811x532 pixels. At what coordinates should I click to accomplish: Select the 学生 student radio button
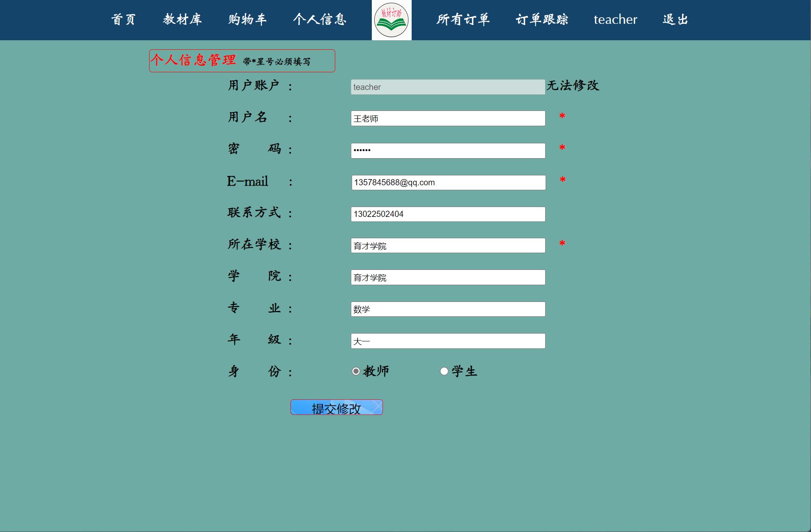pos(444,371)
